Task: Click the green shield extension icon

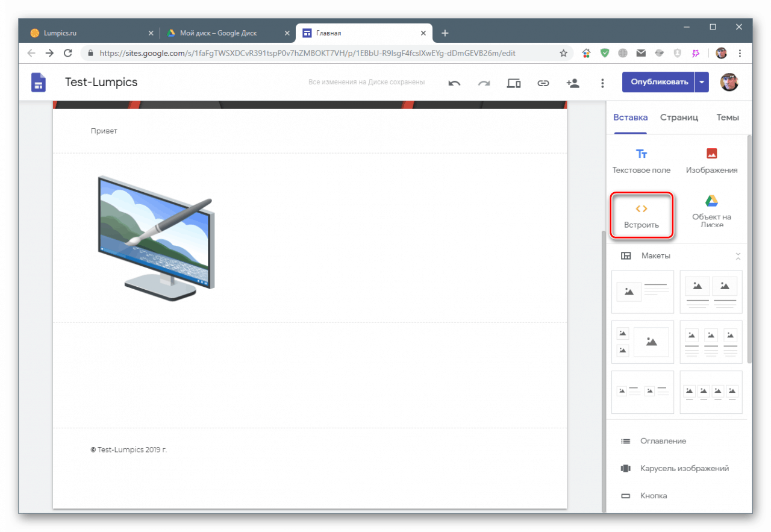Action: 604,53
